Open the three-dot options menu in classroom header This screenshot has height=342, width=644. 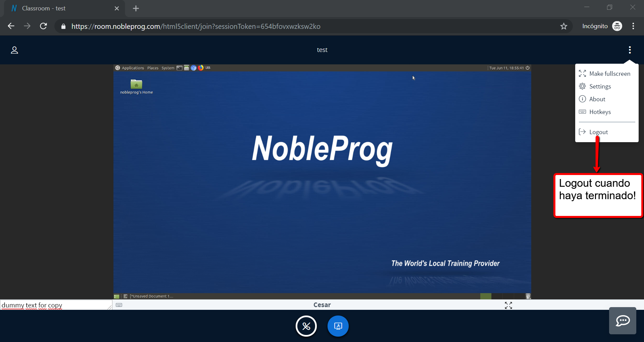pyautogui.click(x=630, y=50)
